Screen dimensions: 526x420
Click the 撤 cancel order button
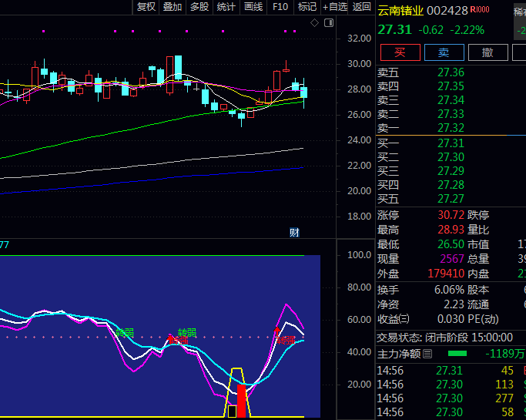[x=487, y=52]
